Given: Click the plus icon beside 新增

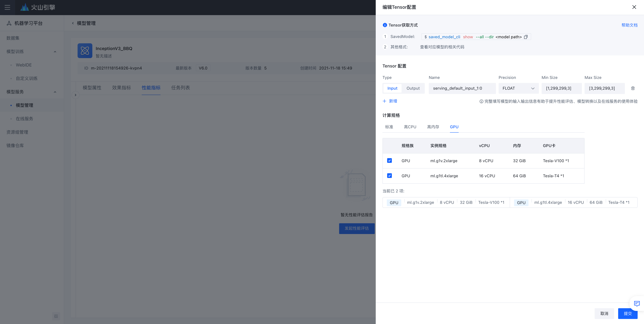Looking at the screenshot, I should point(384,101).
